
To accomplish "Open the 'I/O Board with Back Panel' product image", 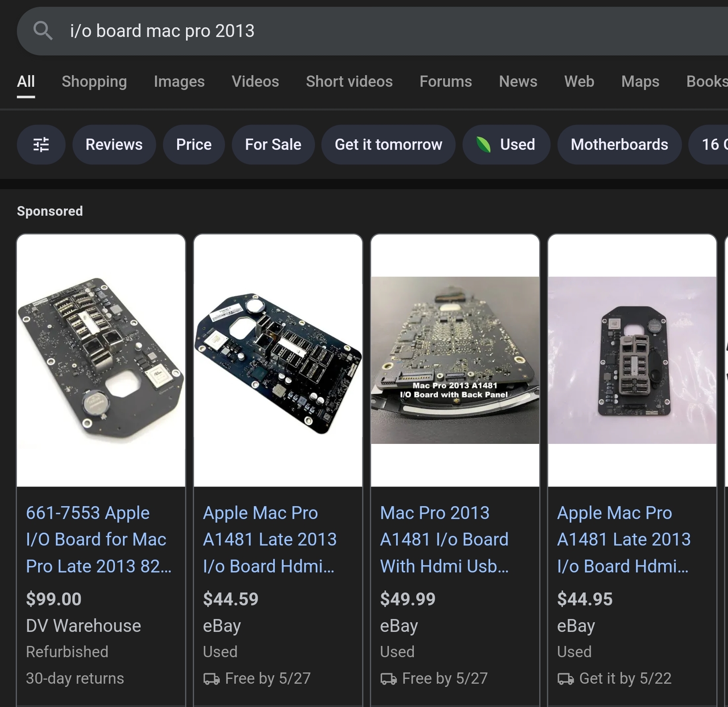I will [455, 360].
